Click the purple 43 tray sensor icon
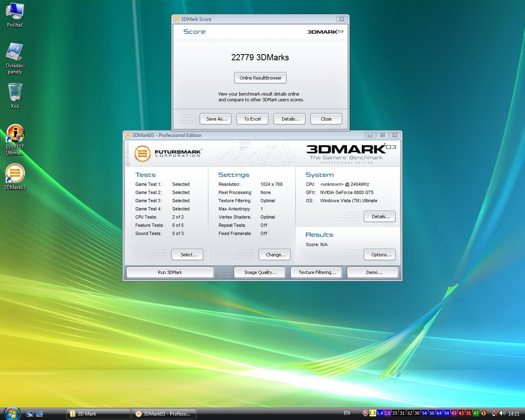The image size is (525, 420). [x=454, y=413]
